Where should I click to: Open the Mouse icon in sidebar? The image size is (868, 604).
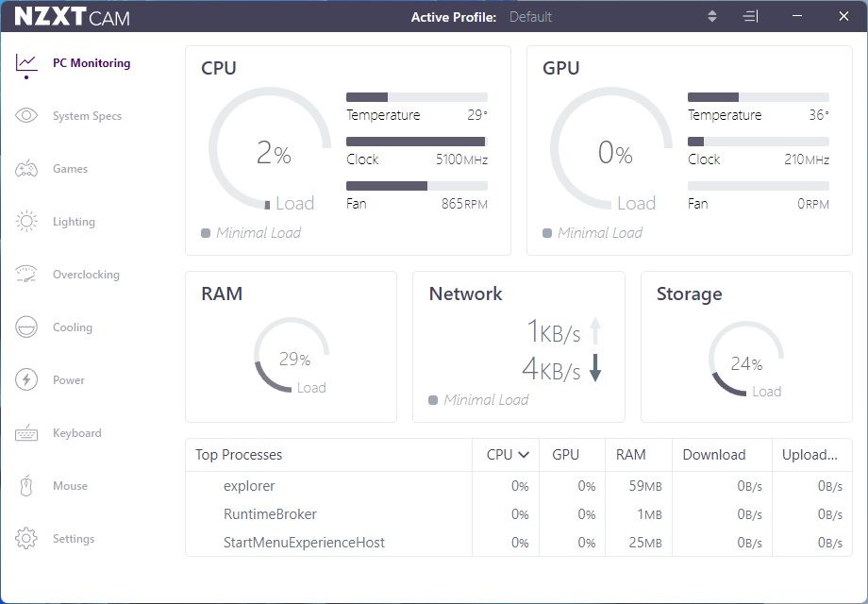pyautogui.click(x=26, y=485)
